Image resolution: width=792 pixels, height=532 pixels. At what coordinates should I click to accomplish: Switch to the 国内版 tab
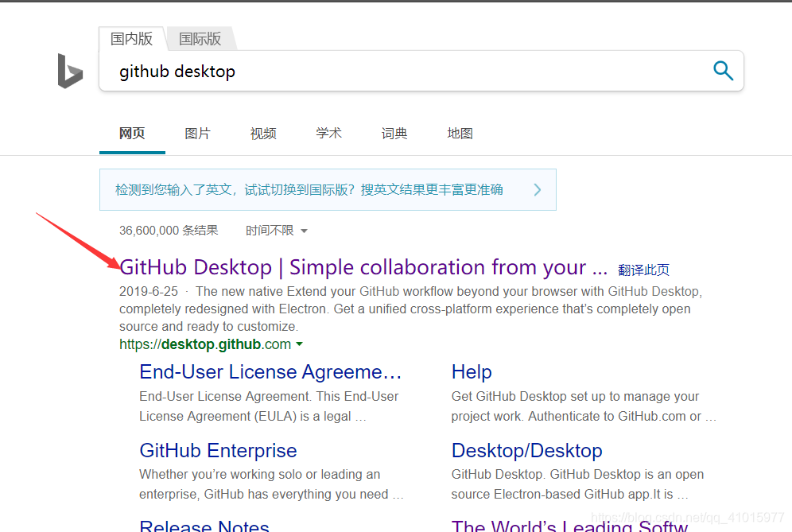click(131, 39)
